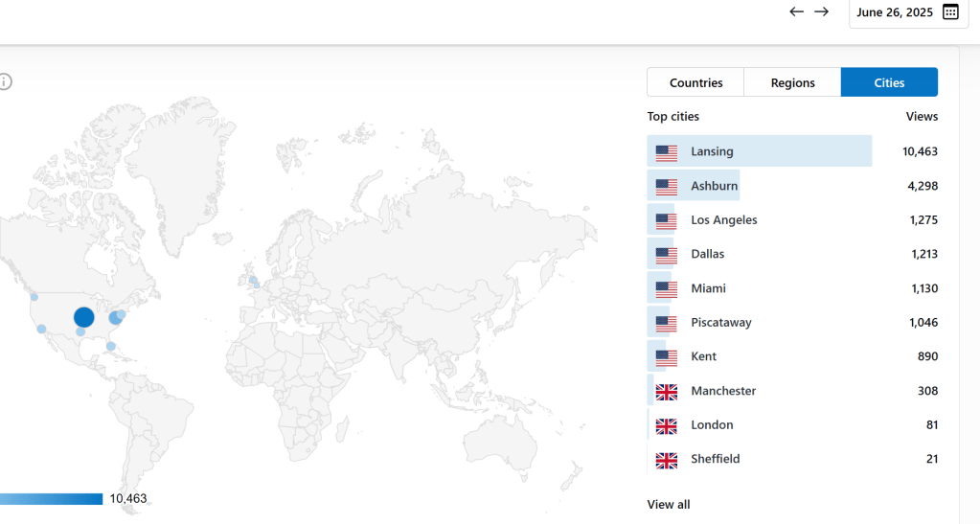Screen dimensions: 980x524
Task: Select the Ashburn city row
Action: (x=714, y=186)
